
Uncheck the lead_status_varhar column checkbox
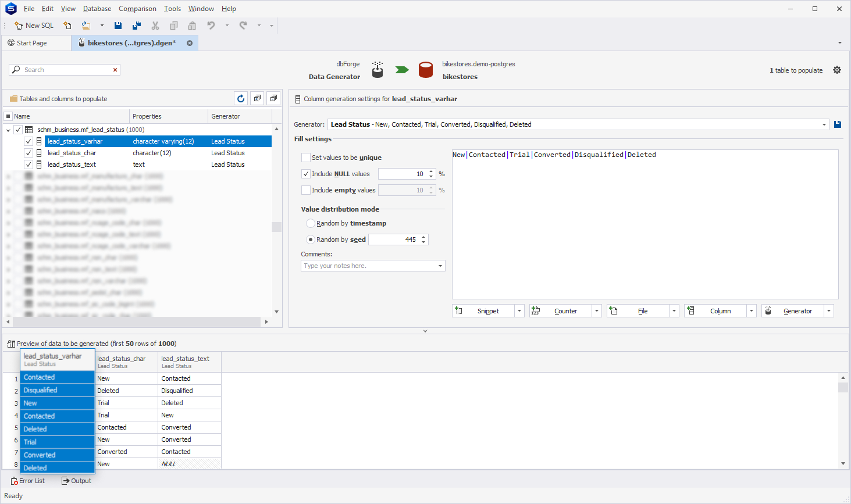[x=28, y=141]
